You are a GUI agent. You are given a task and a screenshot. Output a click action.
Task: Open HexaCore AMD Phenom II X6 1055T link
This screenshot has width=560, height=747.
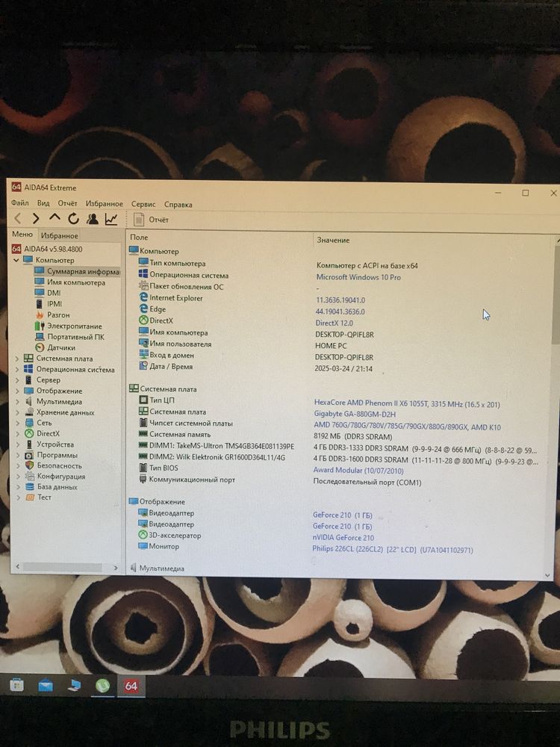[x=407, y=404]
